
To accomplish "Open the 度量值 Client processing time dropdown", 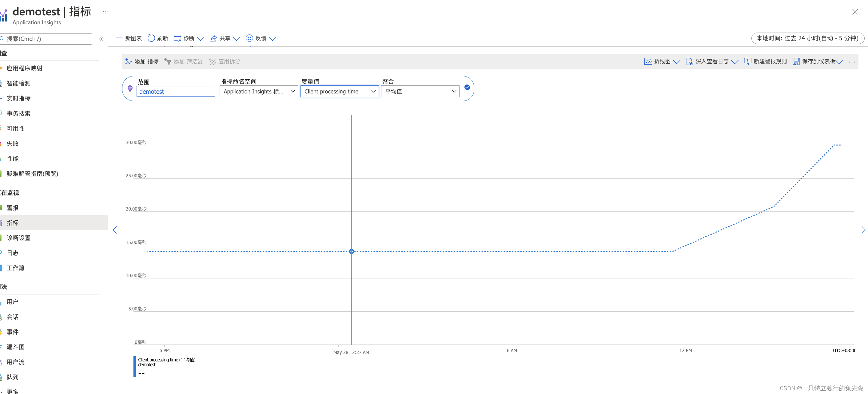I will [x=339, y=91].
